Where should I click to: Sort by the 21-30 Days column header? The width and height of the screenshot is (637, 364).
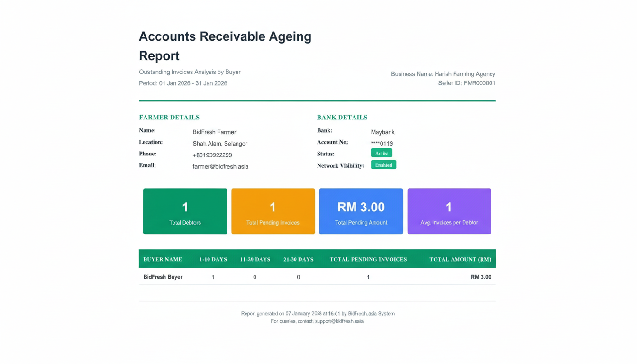click(x=299, y=259)
